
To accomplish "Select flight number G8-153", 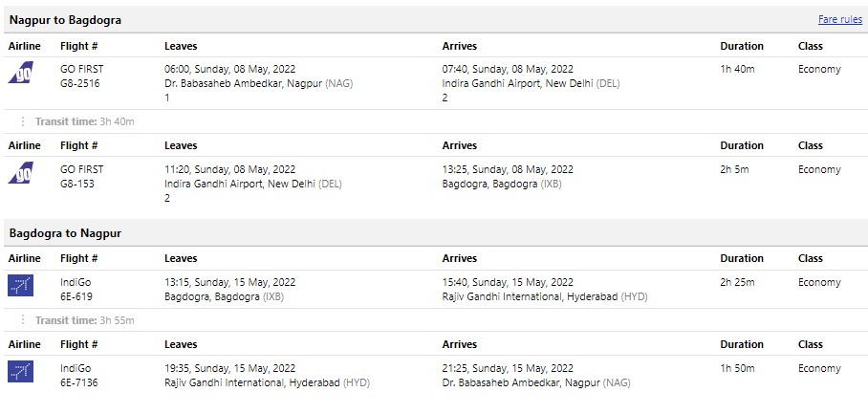I will click(x=77, y=184).
